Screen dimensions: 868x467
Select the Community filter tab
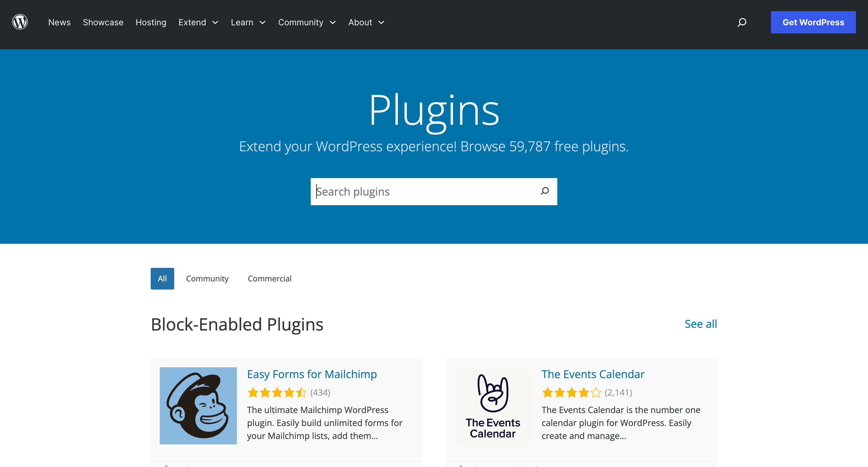click(x=207, y=278)
